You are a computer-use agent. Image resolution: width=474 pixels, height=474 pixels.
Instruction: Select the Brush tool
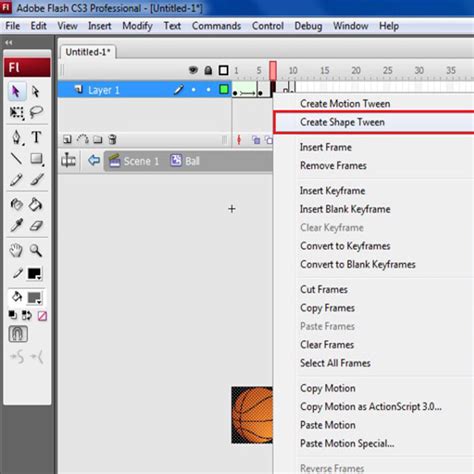pos(36,180)
